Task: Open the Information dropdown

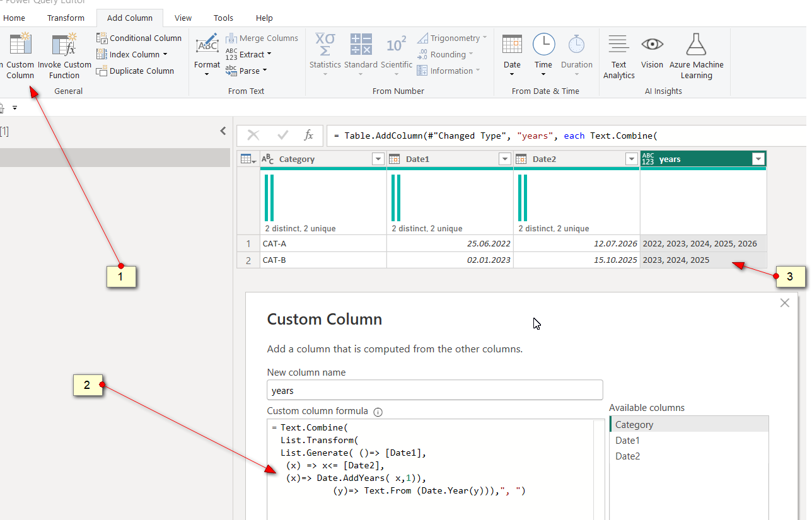Action: (448, 71)
